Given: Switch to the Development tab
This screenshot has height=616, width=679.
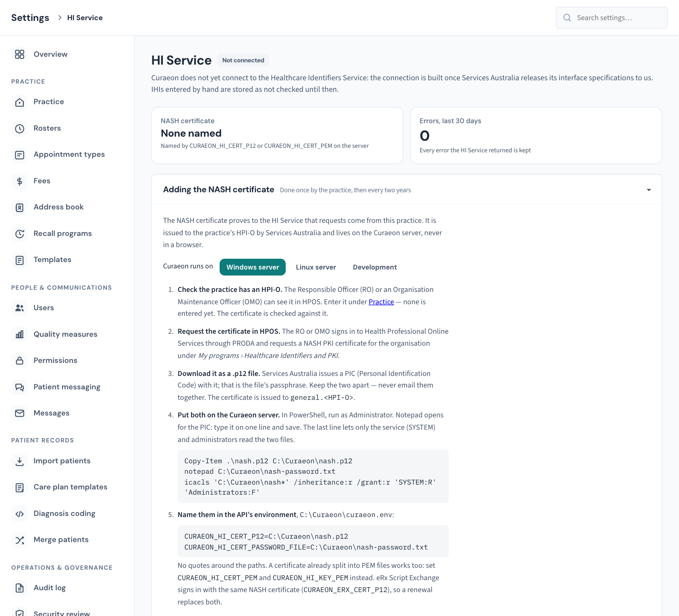Looking at the screenshot, I should (375, 267).
